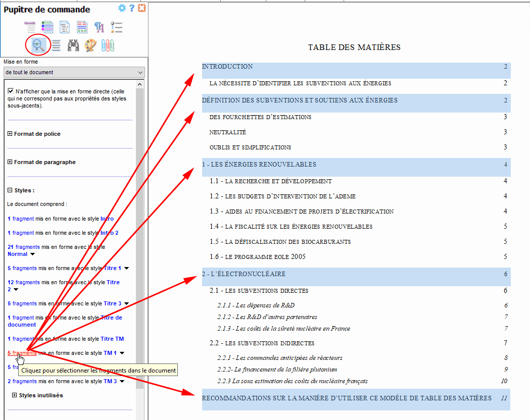Click the red, blue and green lined page icon

82,27
